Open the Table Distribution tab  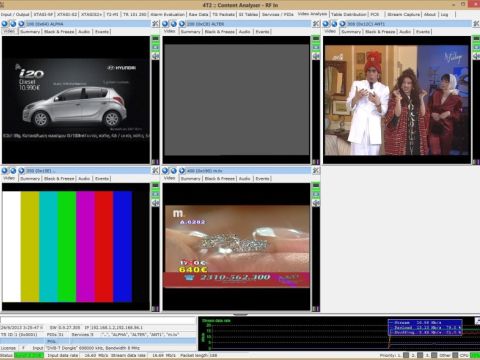point(349,14)
